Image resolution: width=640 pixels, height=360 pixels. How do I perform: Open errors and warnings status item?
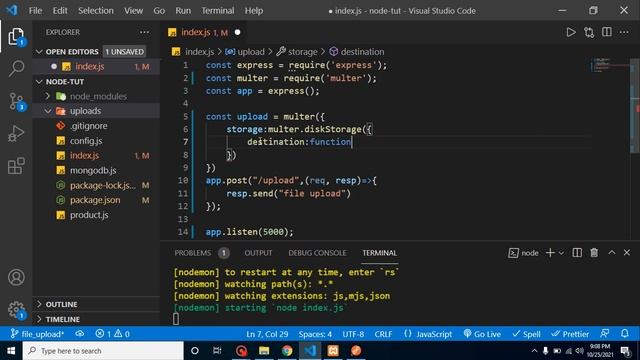click(112, 334)
